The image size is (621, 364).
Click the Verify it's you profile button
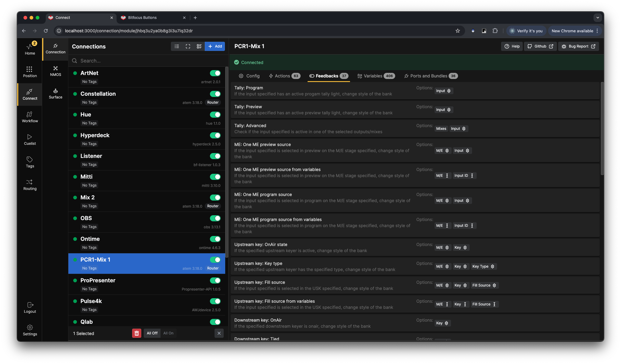click(x=526, y=31)
